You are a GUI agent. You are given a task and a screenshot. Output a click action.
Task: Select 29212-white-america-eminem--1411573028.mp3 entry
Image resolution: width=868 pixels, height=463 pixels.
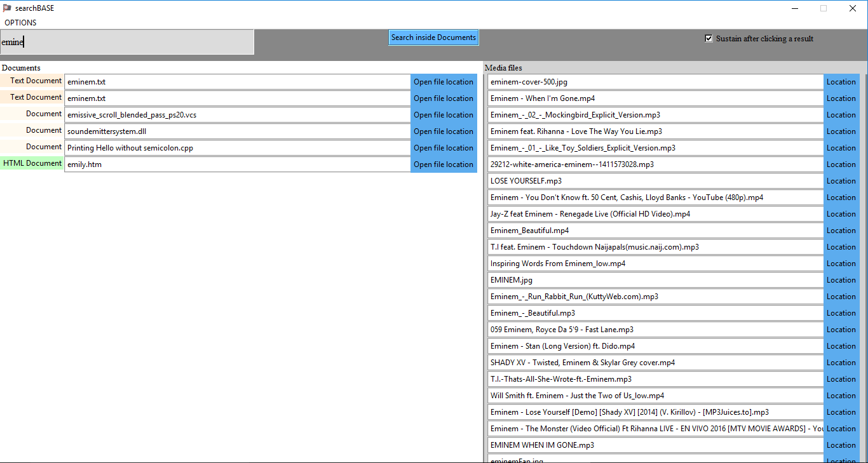click(x=656, y=164)
